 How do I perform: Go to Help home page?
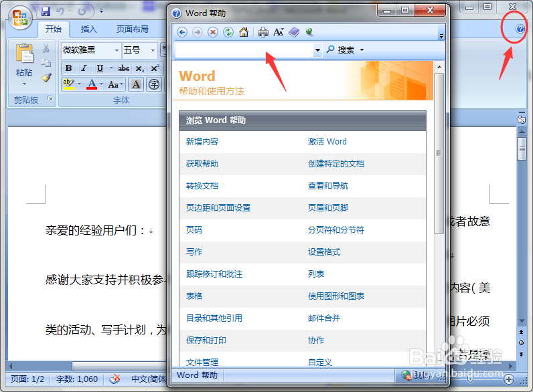[244, 32]
